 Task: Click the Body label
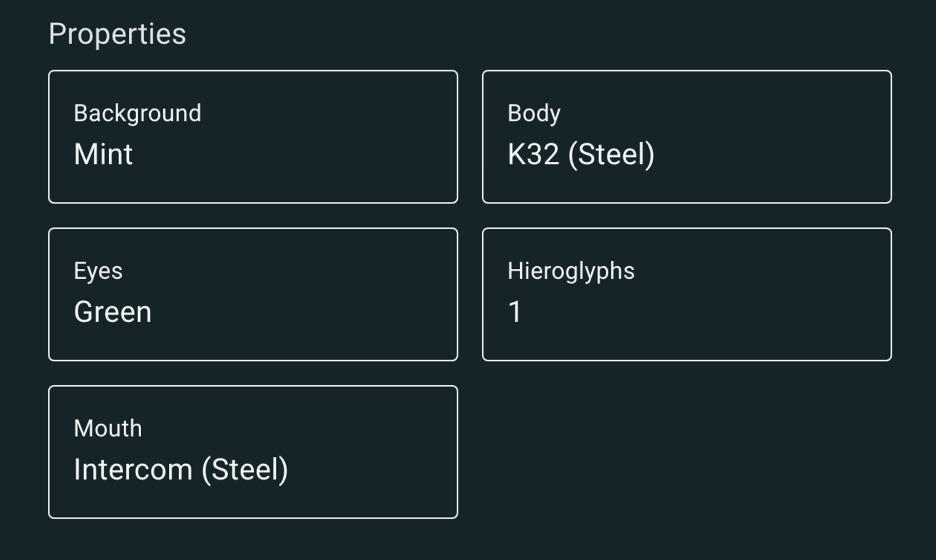[x=534, y=112]
